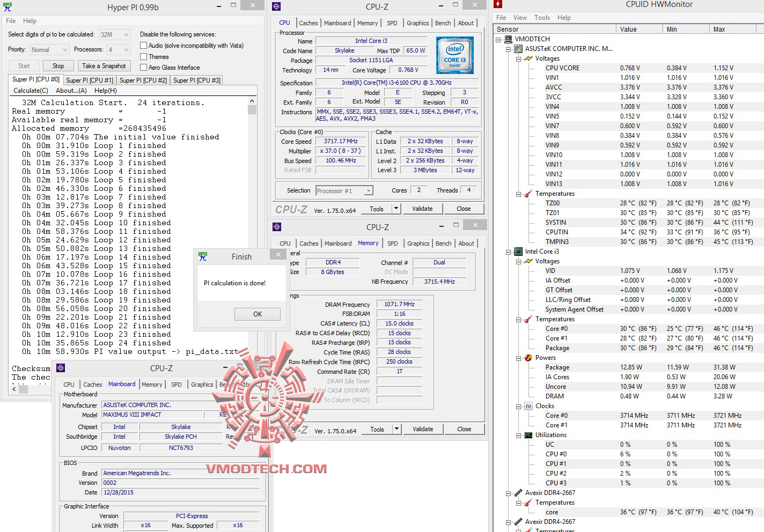Screen dimensions: 764x532
Task: Click the Powers flame icon in HWMonitor
Action: (528, 358)
